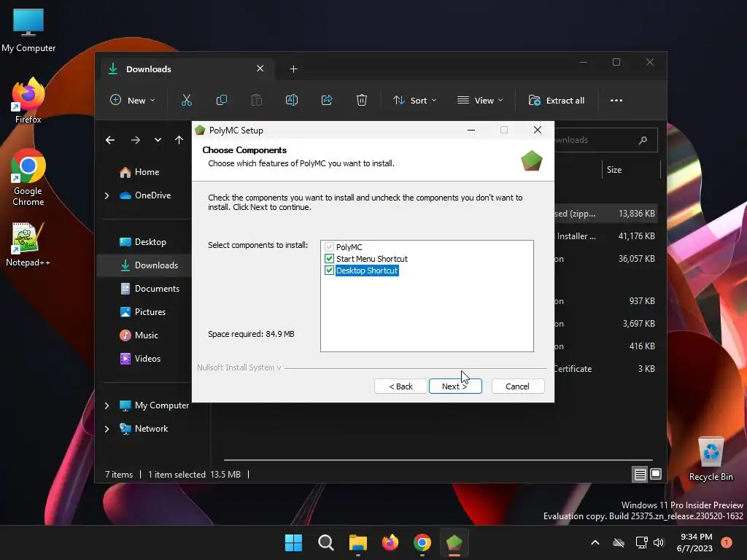
Task: Select the Recycle Bin desktop icon
Action: (x=711, y=459)
